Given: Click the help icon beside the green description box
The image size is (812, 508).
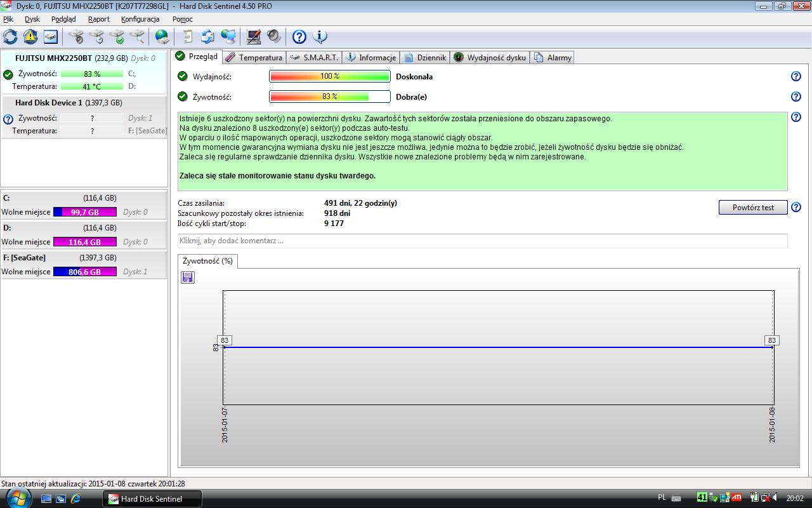Looking at the screenshot, I should coord(796,117).
